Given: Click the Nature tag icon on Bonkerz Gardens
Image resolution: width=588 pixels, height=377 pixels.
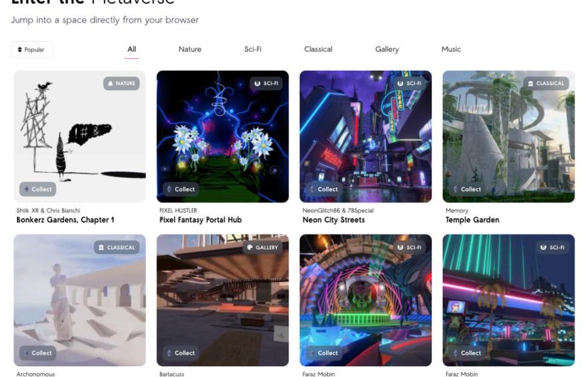Looking at the screenshot, I should click(x=110, y=84).
